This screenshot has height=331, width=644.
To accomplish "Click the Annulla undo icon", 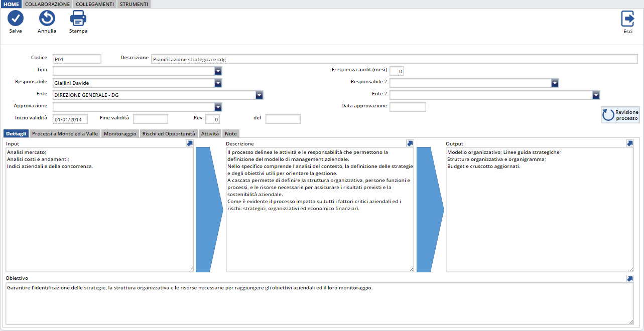I will tap(47, 19).
